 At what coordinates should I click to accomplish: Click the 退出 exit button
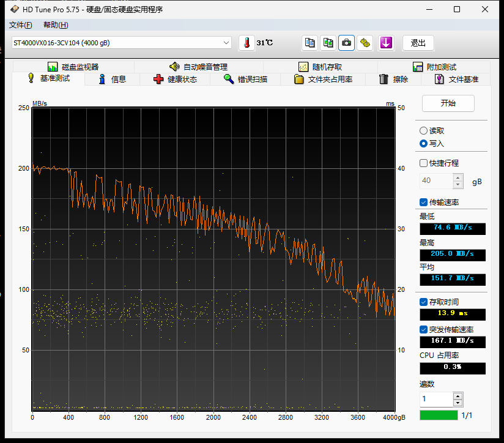[x=418, y=43]
